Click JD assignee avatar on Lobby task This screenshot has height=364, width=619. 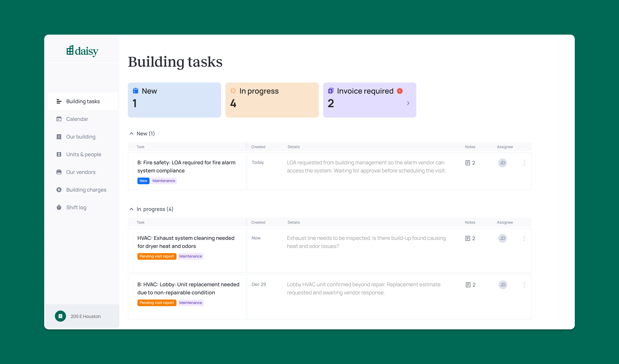503,285
